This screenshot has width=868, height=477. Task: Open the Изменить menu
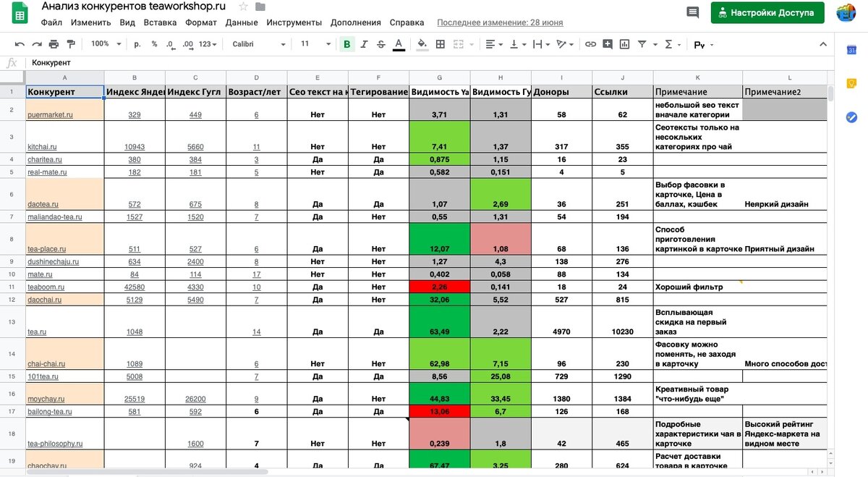(x=91, y=22)
